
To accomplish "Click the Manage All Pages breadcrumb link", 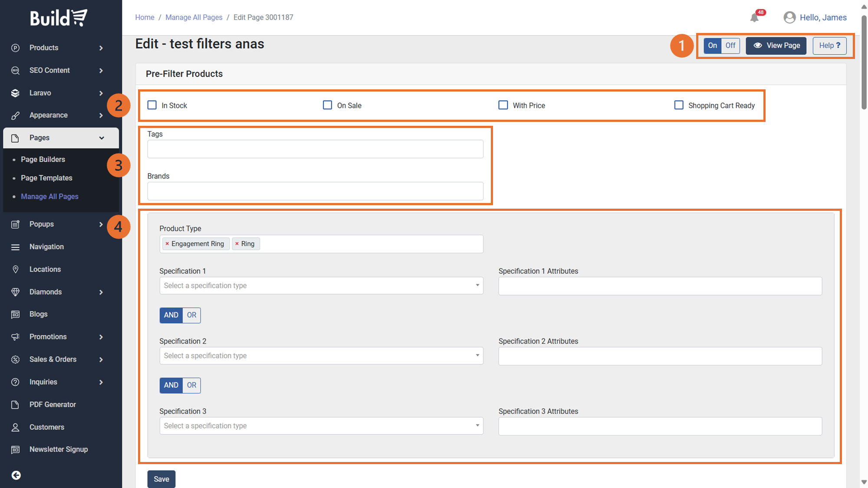I will click(194, 17).
